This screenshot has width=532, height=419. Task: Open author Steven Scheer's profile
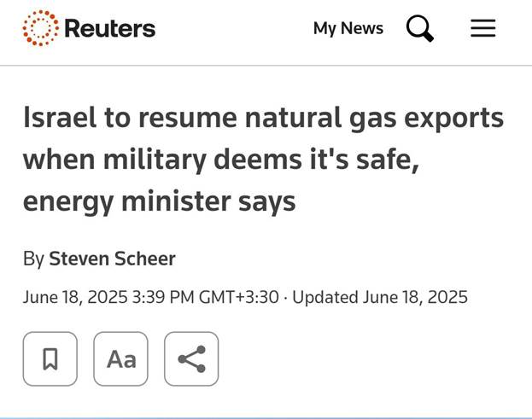112,259
